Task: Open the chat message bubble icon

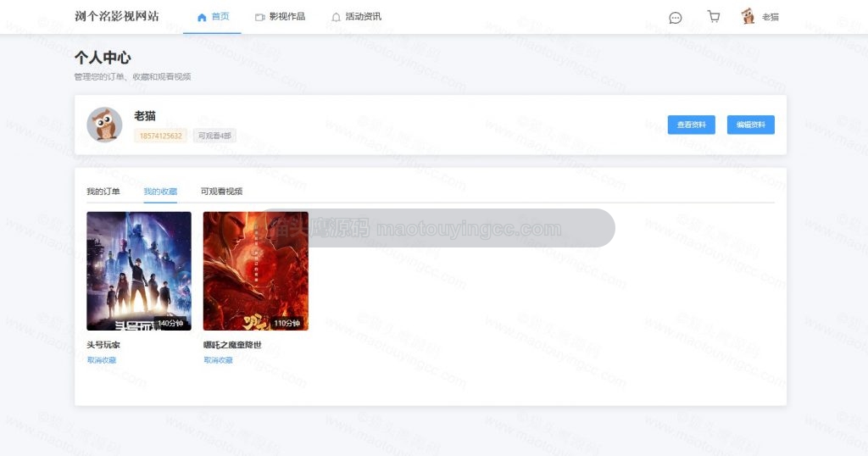Action: (x=675, y=18)
